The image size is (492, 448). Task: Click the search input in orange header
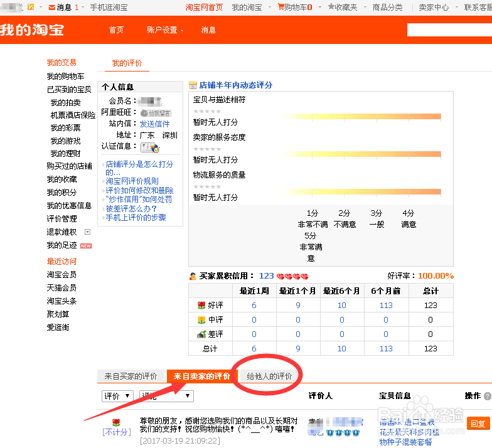pyautogui.click(x=449, y=30)
